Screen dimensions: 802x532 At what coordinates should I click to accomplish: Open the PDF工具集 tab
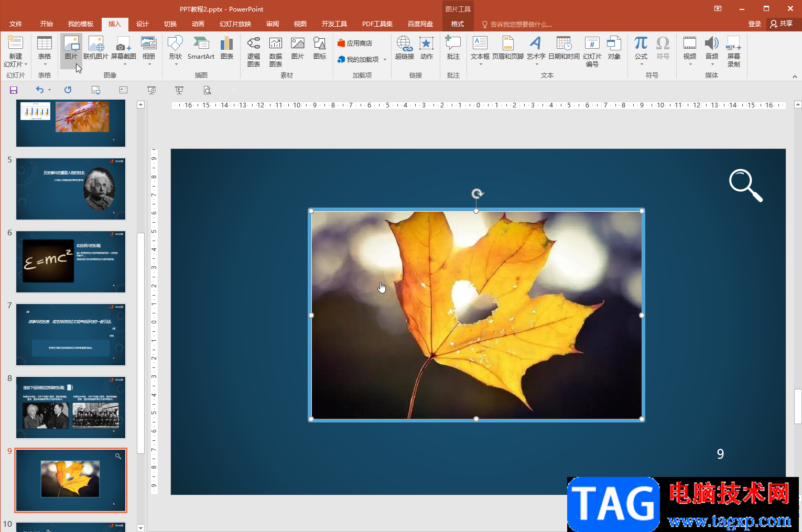[x=377, y=24]
